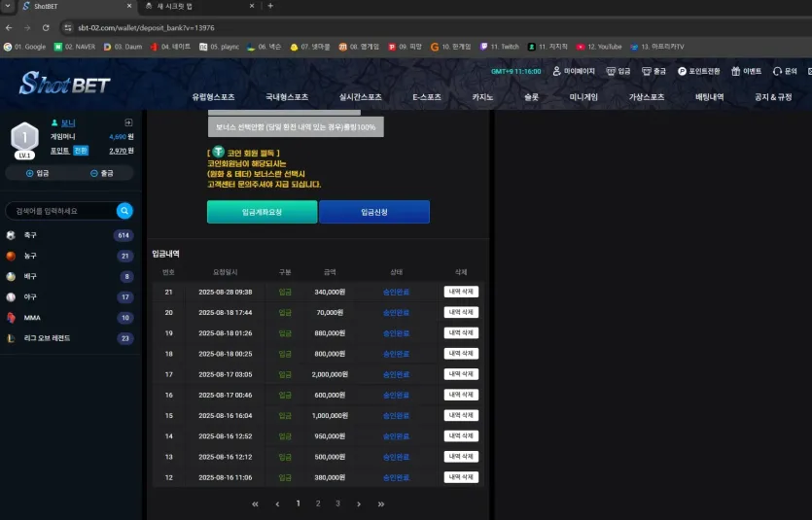This screenshot has width=812, height=520.
Task: Open the My Page user icon link
Action: pos(574,71)
